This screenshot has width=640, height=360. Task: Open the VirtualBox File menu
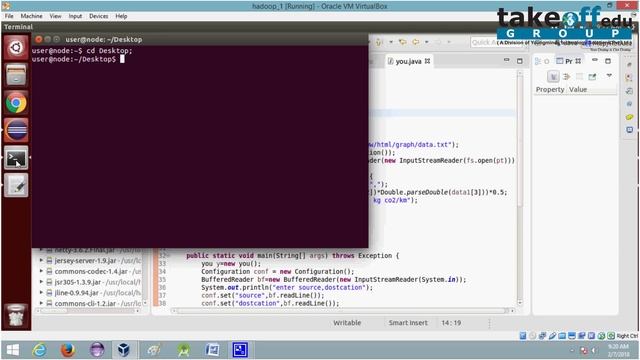pyautogui.click(x=9, y=16)
